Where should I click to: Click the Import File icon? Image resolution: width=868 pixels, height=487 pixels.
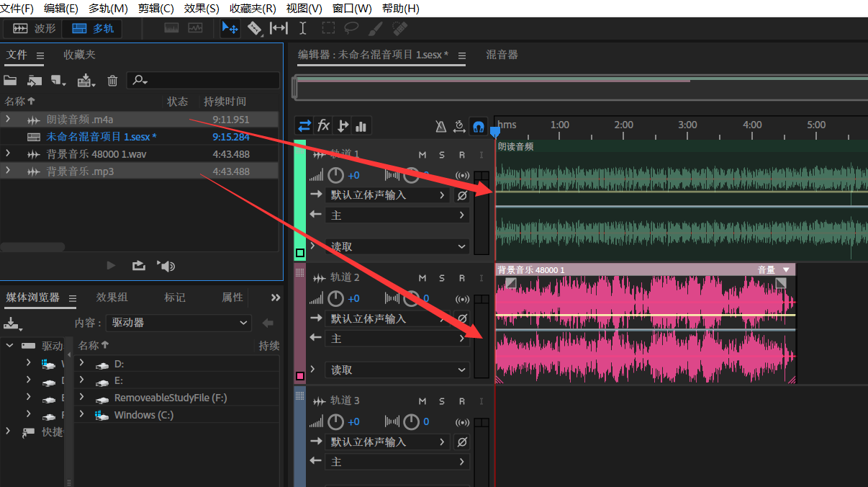click(35, 81)
